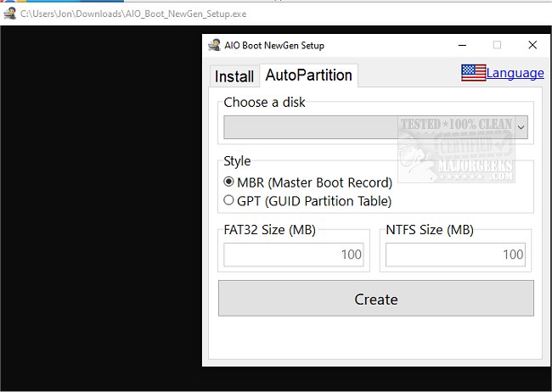
Task: Click the Create button
Action: (x=376, y=299)
